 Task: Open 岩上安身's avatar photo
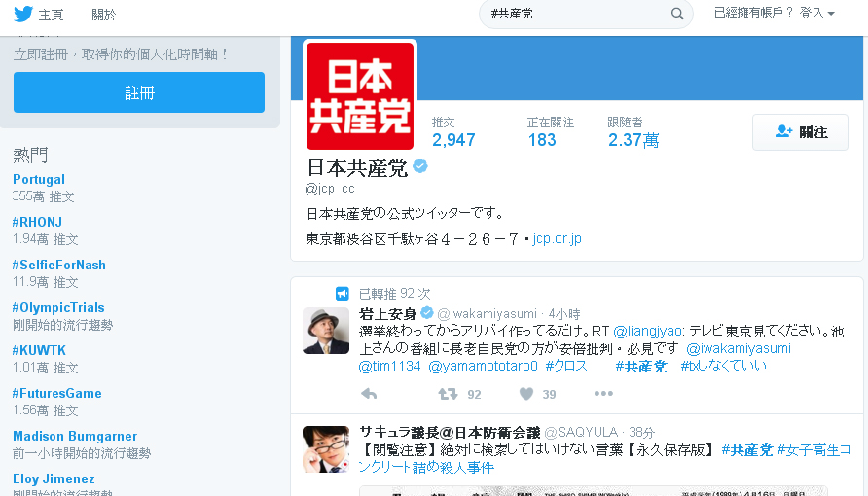(x=326, y=331)
